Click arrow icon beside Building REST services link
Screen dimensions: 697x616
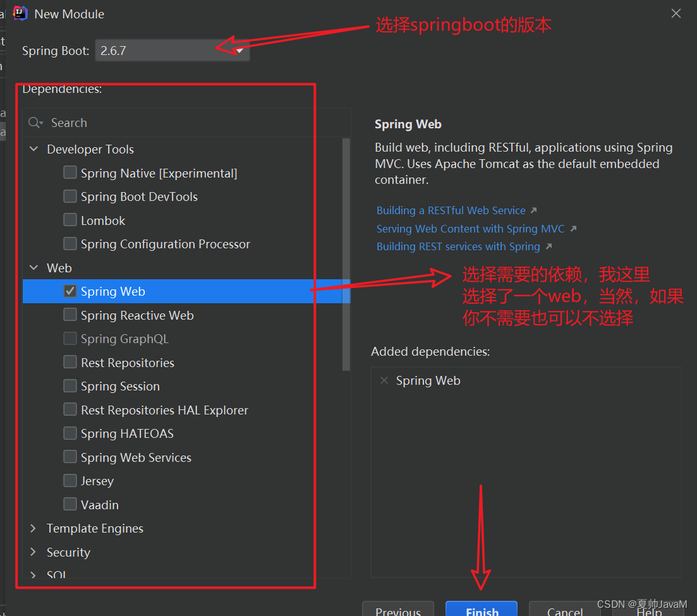[549, 246]
